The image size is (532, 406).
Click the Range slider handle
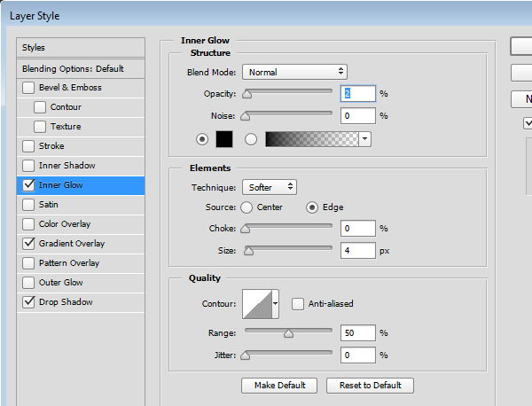pyautogui.click(x=288, y=333)
